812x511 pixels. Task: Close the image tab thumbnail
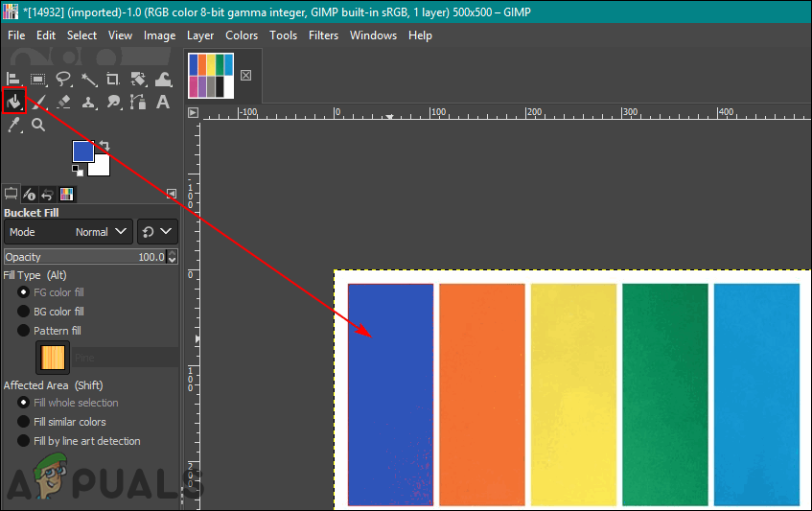(x=246, y=75)
